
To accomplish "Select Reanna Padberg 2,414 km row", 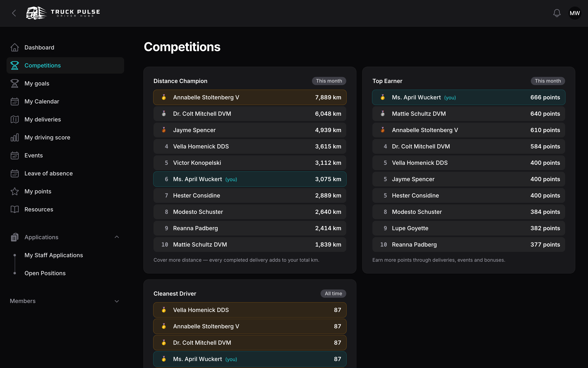I will point(250,228).
